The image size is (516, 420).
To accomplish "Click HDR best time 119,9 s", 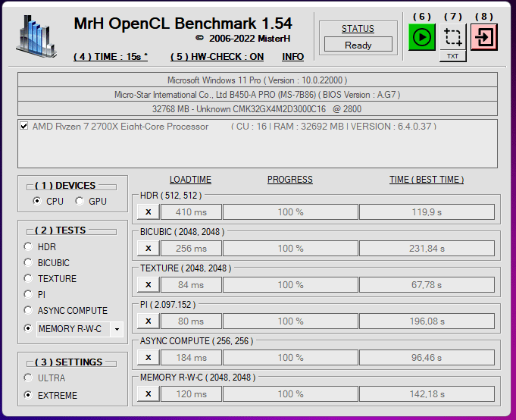I will coord(427,212).
